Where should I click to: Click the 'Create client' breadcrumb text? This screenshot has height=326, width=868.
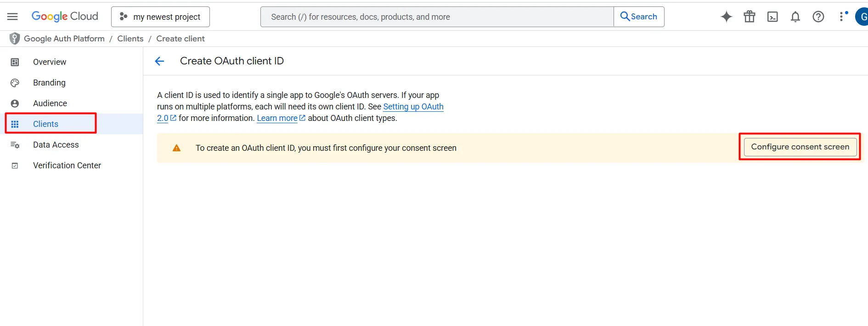pos(180,39)
